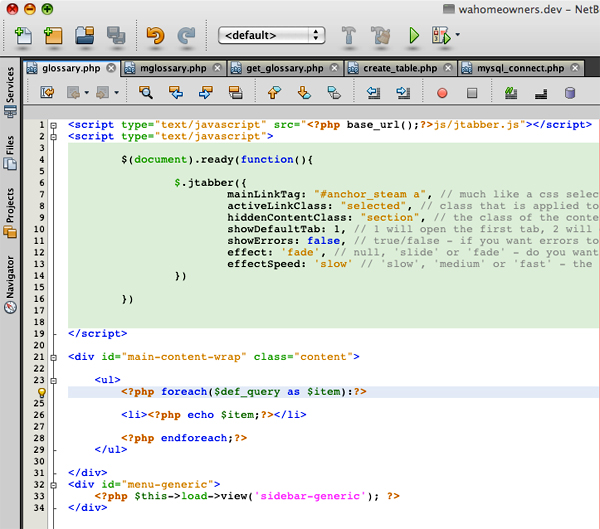Click line number 19 in the gutter
Screen dimensions: 600x529
pyautogui.click(x=39, y=334)
